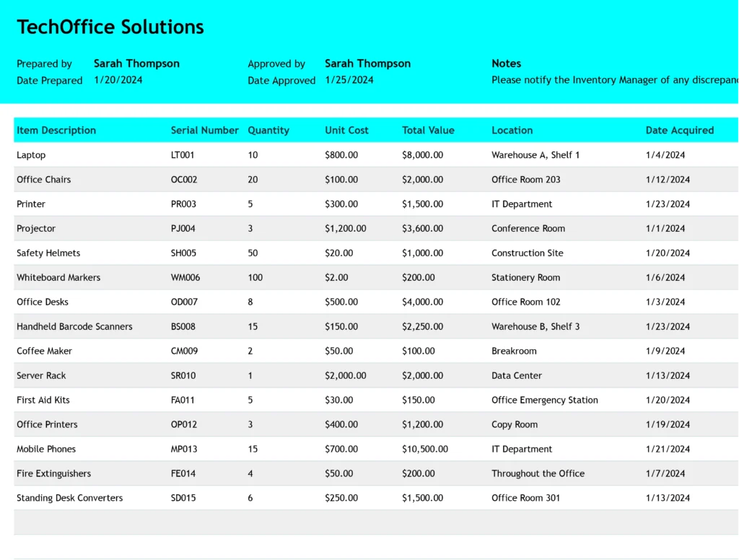
Task: Select the Conference Room location cell
Action: (x=528, y=229)
